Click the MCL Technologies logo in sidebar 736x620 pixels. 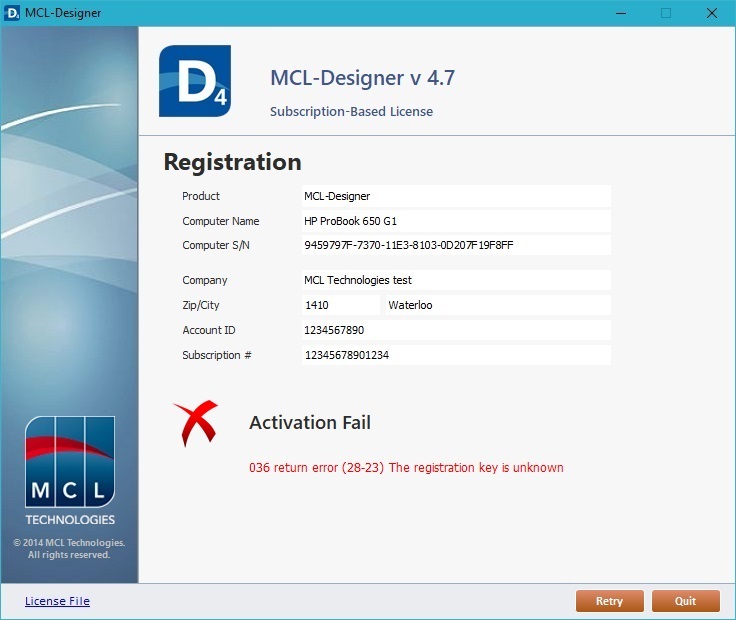[x=70, y=470]
